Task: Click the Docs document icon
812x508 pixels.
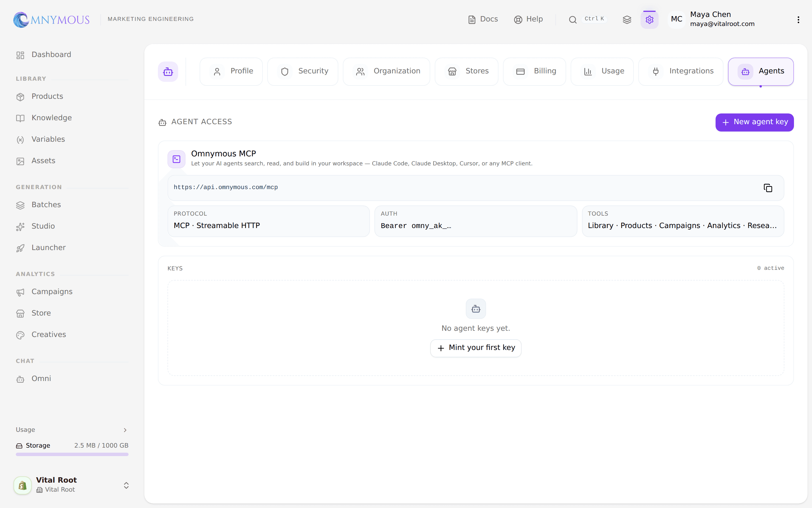Action: pyautogui.click(x=472, y=20)
